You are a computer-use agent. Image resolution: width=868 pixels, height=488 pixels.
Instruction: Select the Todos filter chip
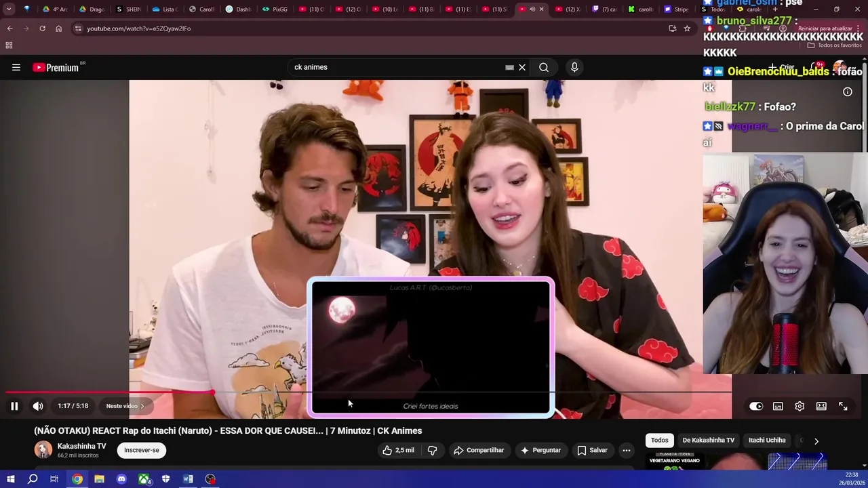(660, 441)
